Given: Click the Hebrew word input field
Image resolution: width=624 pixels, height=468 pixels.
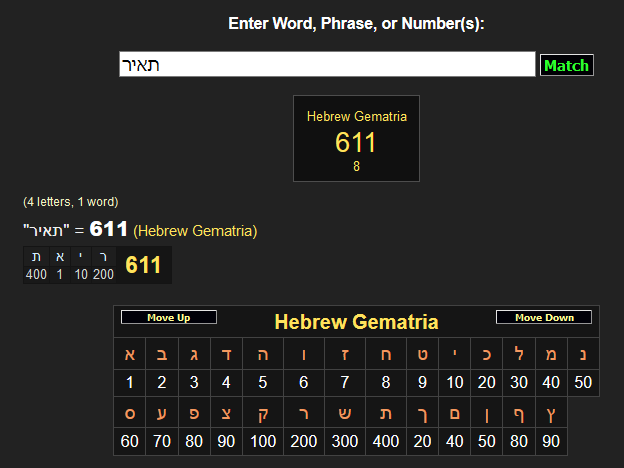Looking at the screenshot, I should tap(327, 65).
